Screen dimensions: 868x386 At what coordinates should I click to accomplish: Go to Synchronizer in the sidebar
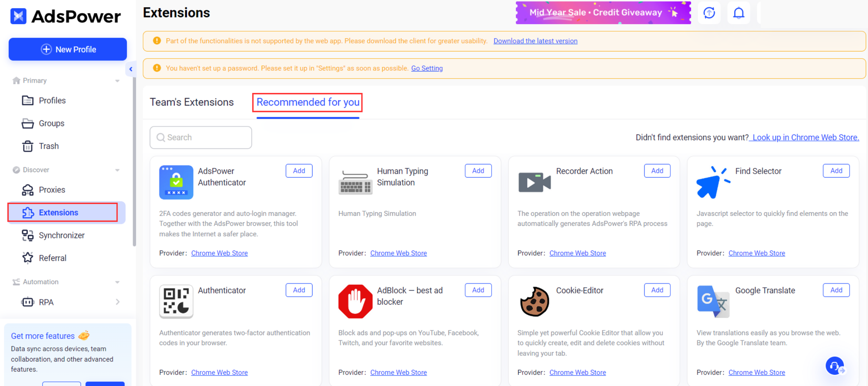point(62,235)
